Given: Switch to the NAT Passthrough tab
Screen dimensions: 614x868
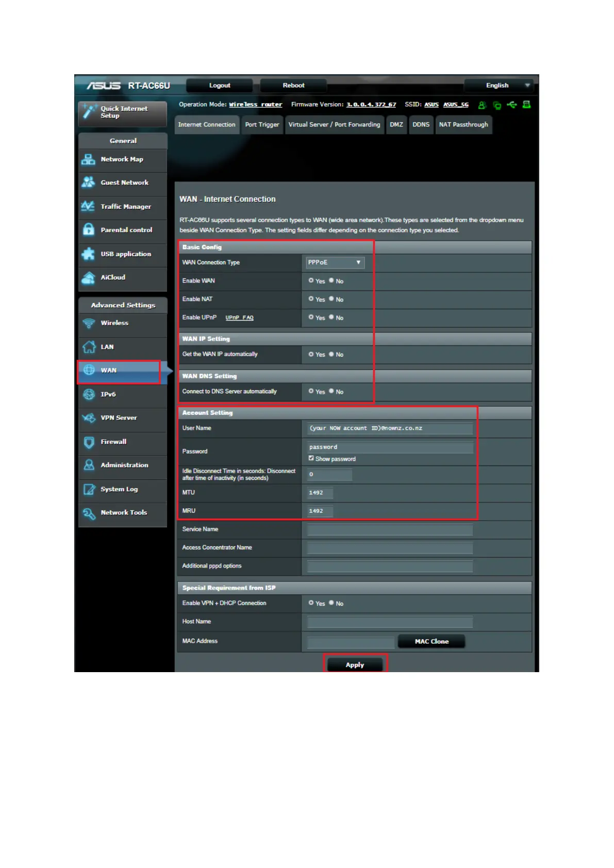Looking at the screenshot, I should pos(463,125).
